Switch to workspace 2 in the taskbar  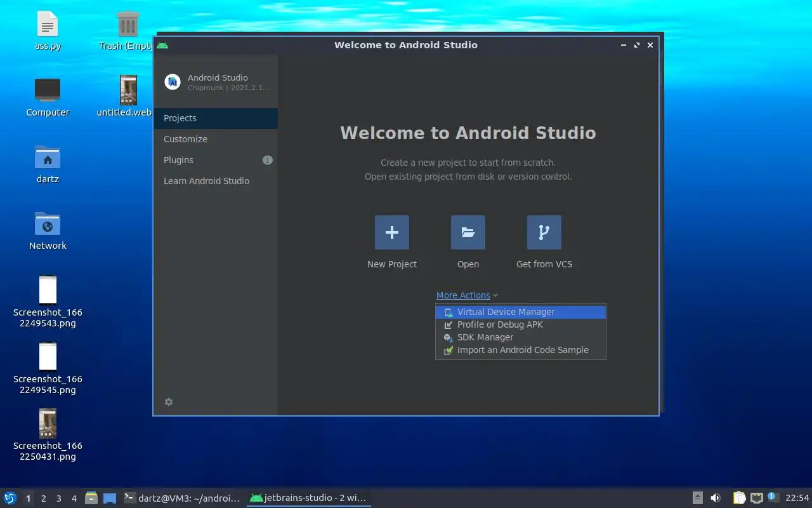43,498
